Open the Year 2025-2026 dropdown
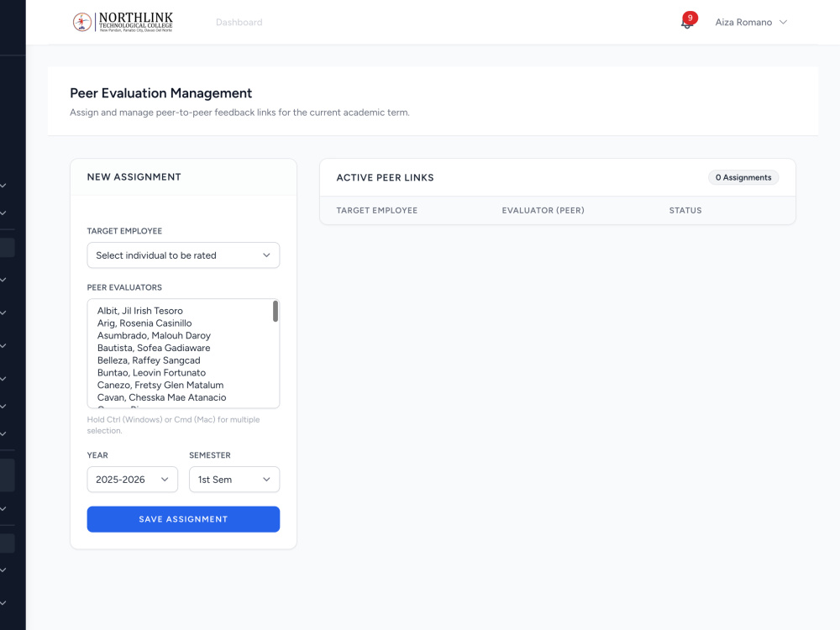840x630 pixels. click(133, 480)
